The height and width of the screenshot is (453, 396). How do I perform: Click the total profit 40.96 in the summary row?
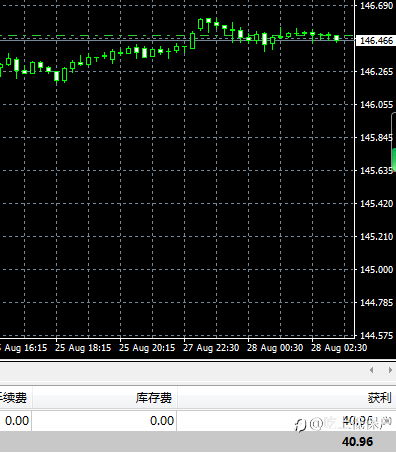coord(357,442)
